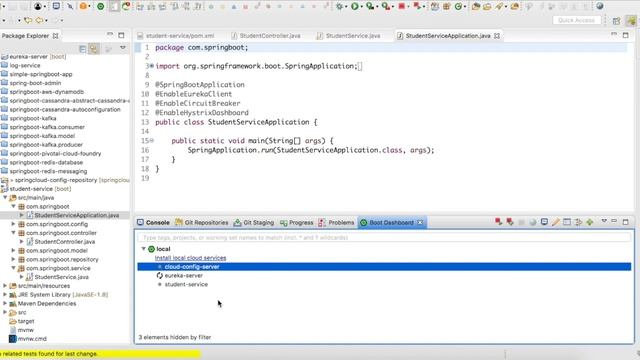Viewport: 640px width, 360px height.
Task: Close the StudentServiceApplication.java tab
Action: [x=497, y=36]
